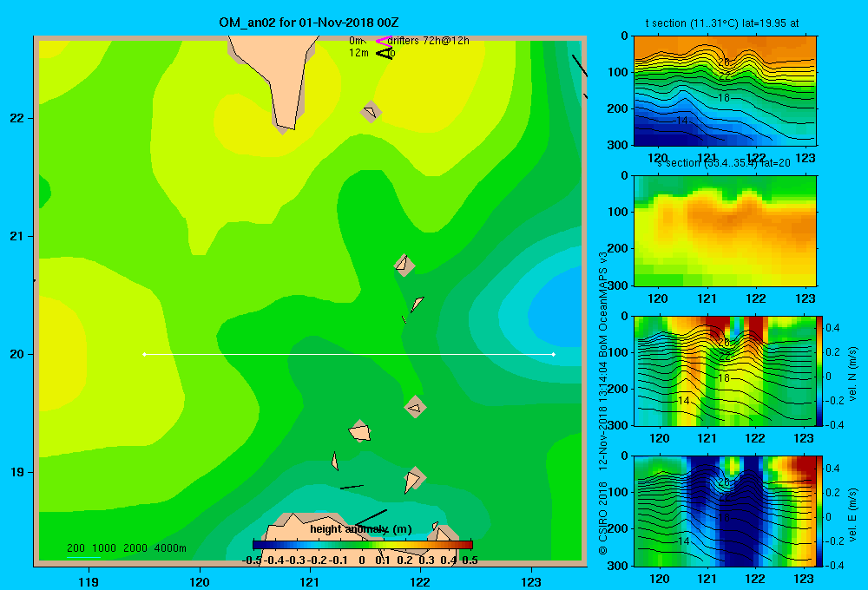Image resolution: width=868 pixels, height=590 pixels.
Task: Click longitude 122 under vel. N section
Action: [x=755, y=438]
